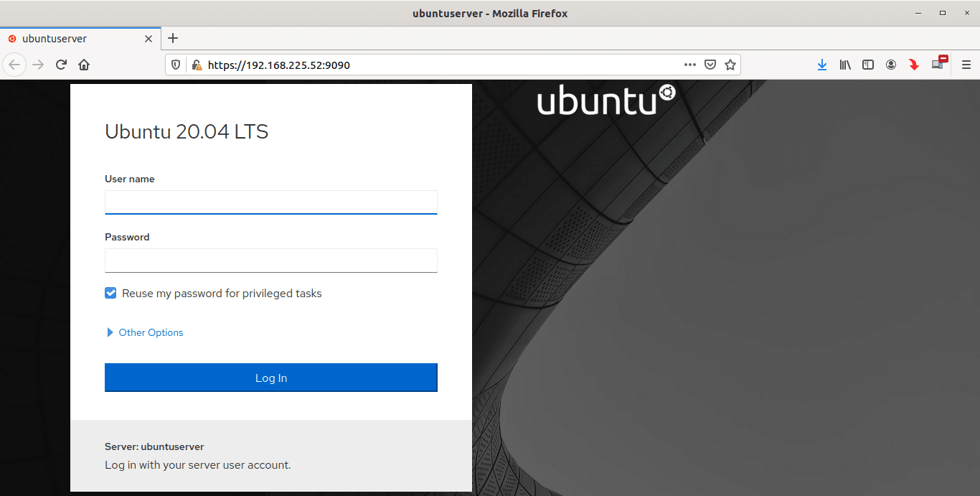Open the Library bookshelf icon
Screen dimensions: 980x496
(845, 65)
